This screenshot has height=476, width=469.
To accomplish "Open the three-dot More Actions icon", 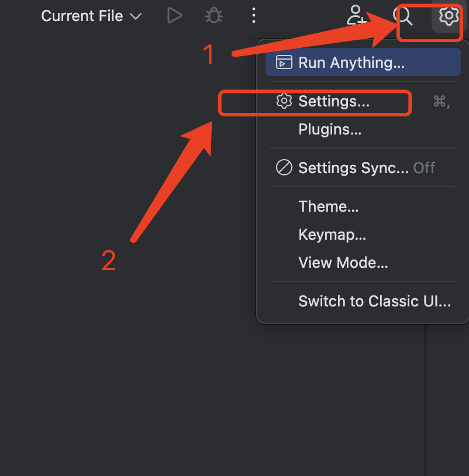I will click(x=253, y=16).
